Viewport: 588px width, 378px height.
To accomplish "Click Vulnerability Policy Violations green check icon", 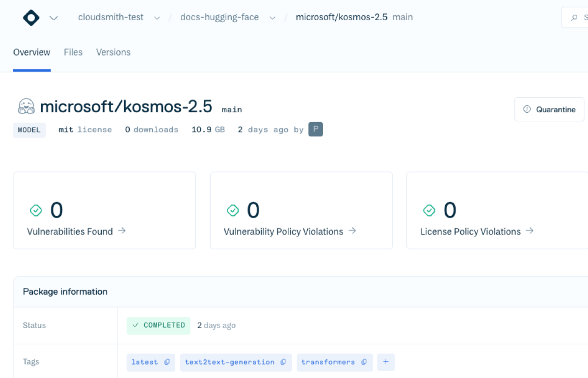I will tap(233, 210).
